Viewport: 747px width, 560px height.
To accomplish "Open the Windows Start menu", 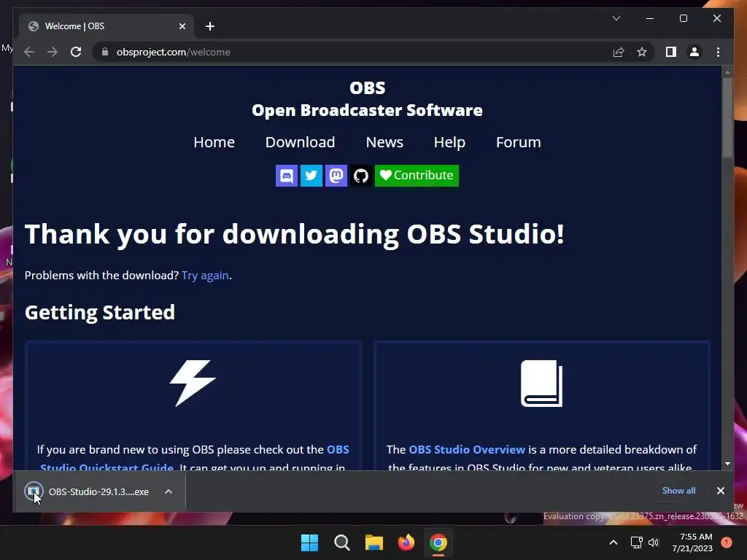I will tap(309, 542).
